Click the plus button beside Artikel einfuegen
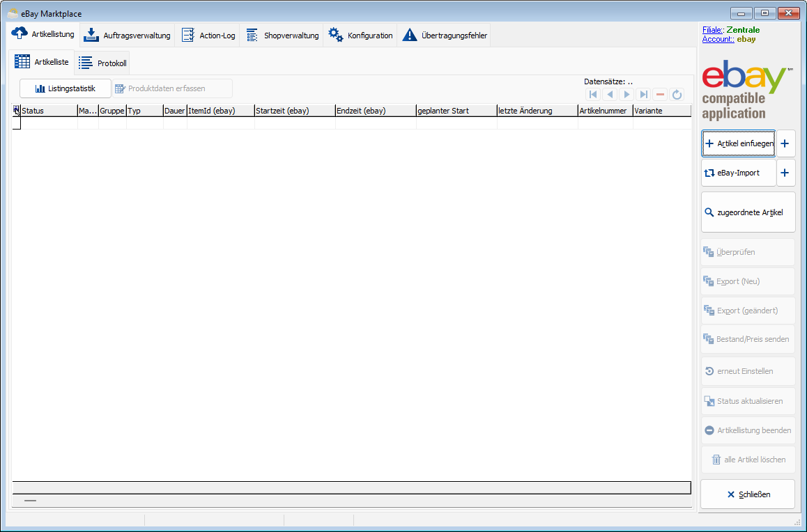Screen dimensions: 807x532 785,143
